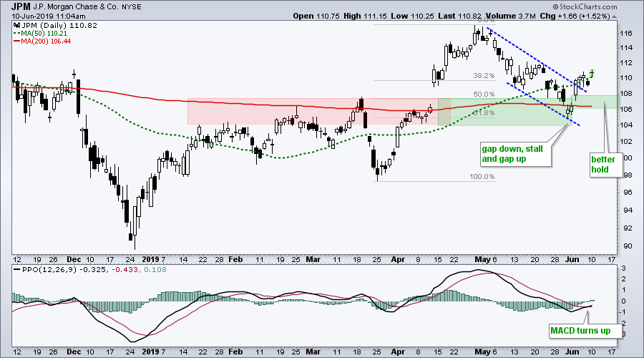Click the "better hold" annotation box
The image size is (644, 358).
click(605, 165)
